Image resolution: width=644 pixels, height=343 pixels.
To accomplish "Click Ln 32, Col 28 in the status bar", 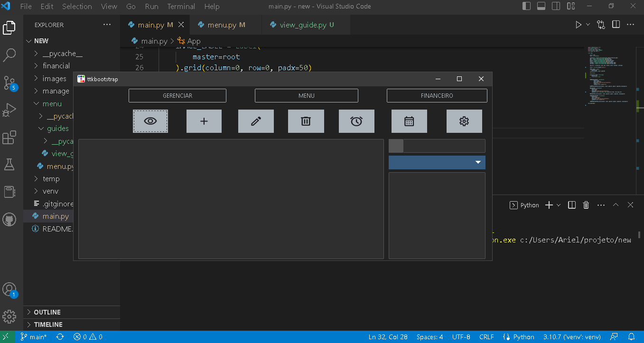I will click(388, 336).
